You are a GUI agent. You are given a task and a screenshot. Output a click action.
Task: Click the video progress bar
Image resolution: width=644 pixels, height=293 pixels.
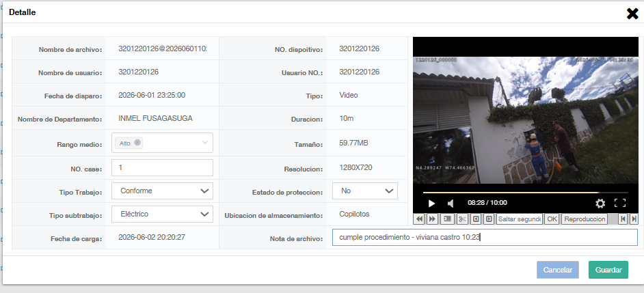tap(525, 193)
